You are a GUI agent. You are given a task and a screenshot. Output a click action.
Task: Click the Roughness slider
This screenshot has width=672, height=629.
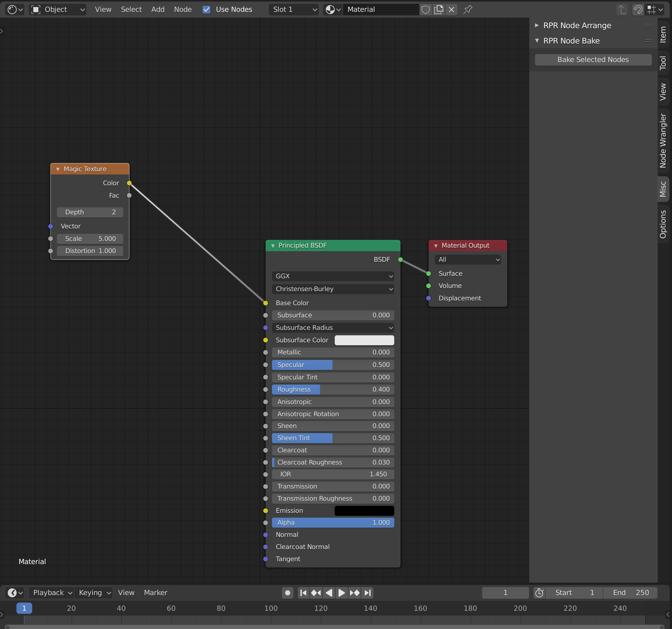332,389
